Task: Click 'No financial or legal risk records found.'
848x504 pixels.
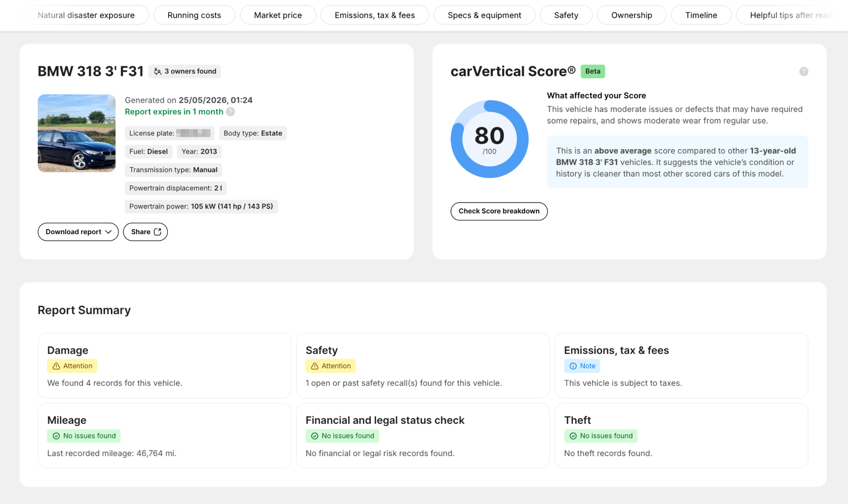Action: pos(380,453)
